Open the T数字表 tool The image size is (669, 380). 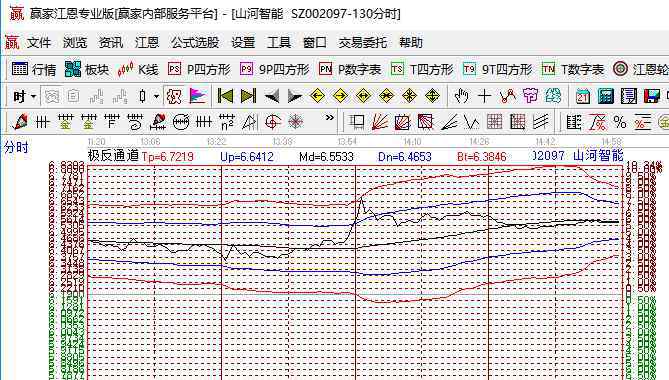coord(573,69)
